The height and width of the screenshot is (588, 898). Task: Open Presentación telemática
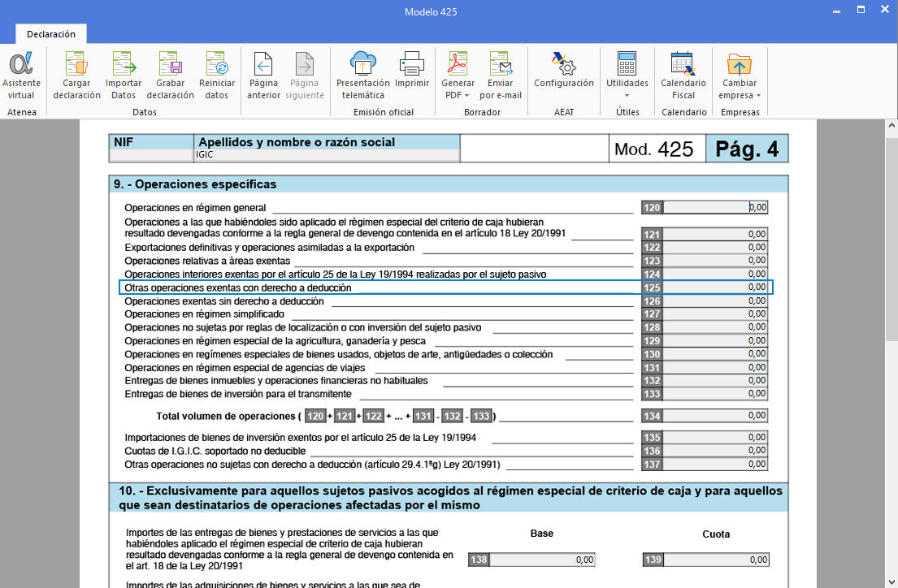pyautogui.click(x=362, y=76)
